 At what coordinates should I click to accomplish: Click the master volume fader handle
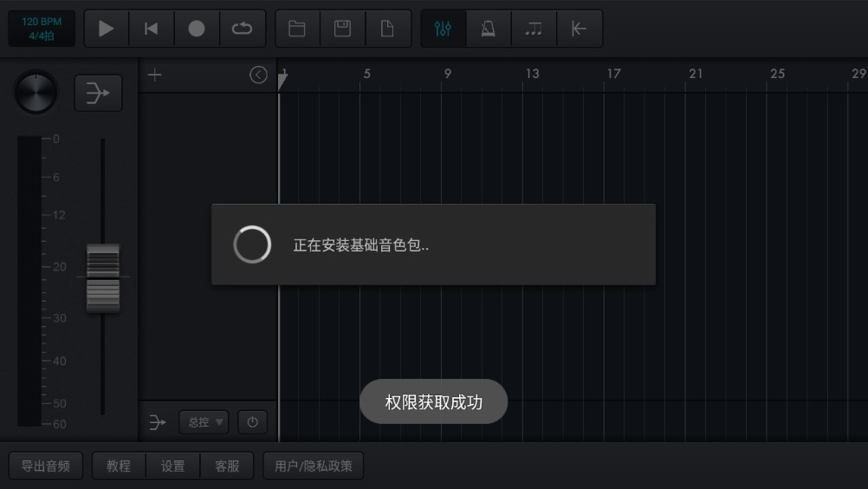coord(103,277)
